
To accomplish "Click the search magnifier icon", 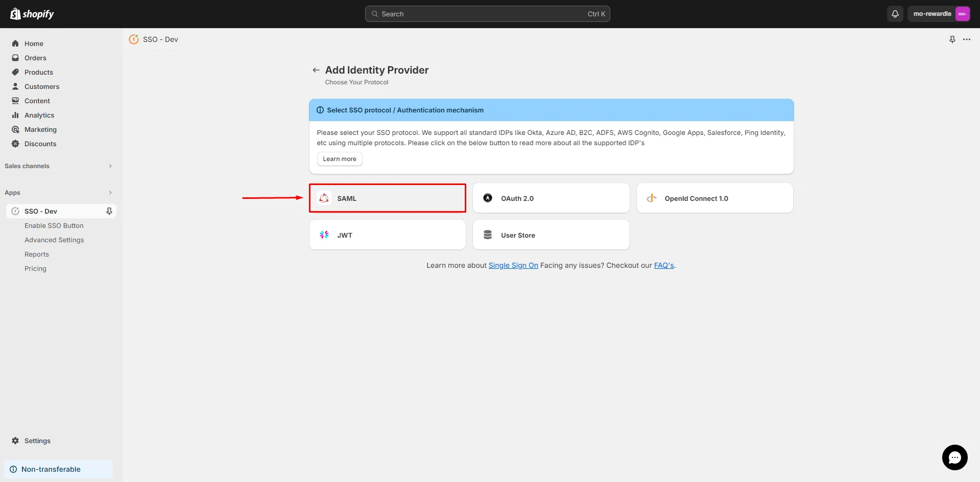I will tap(375, 14).
